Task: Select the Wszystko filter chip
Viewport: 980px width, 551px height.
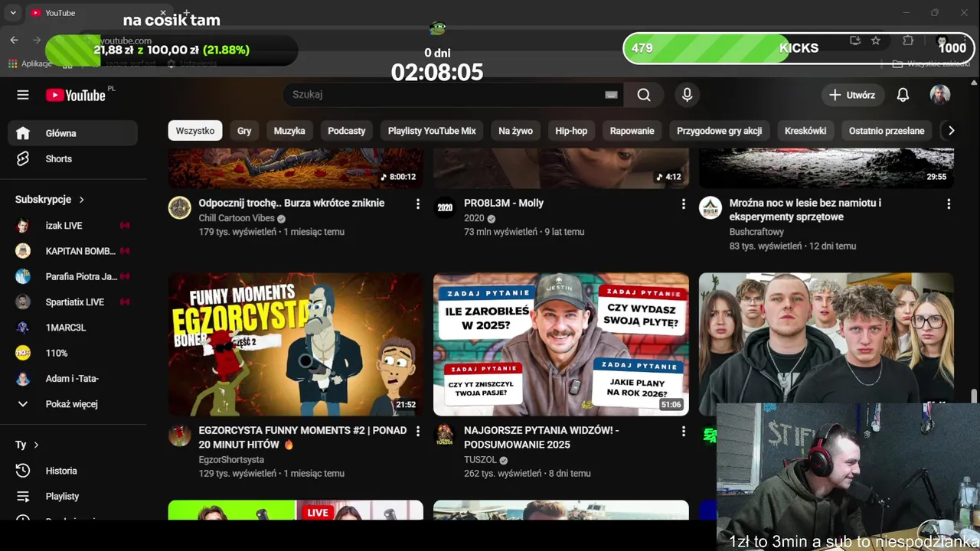Action: 195,131
